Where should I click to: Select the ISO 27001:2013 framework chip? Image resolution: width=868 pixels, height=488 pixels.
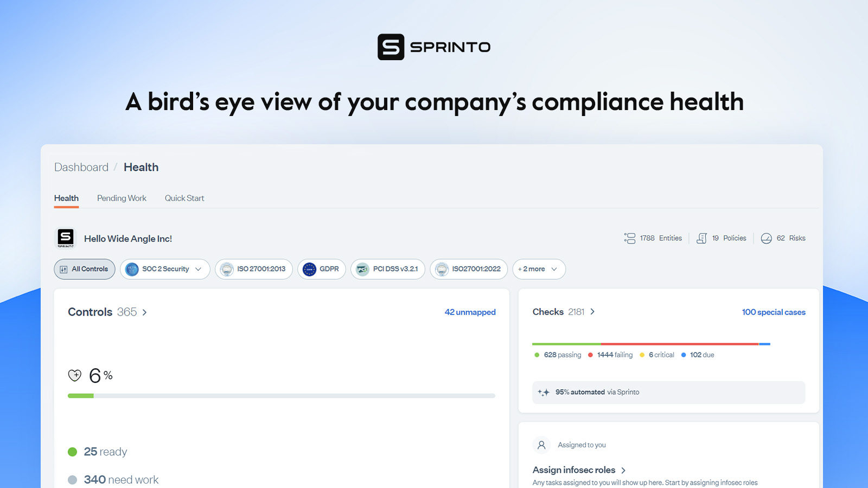tap(253, 269)
